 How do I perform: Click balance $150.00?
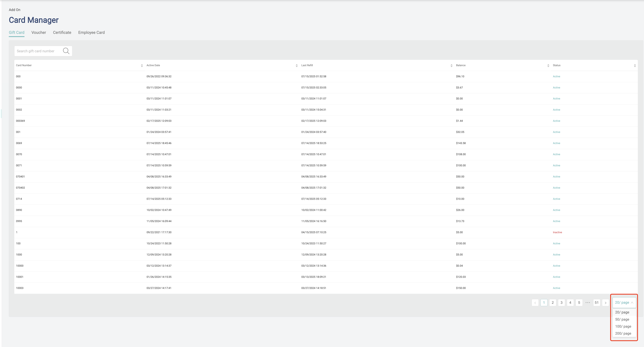pyautogui.click(x=461, y=288)
